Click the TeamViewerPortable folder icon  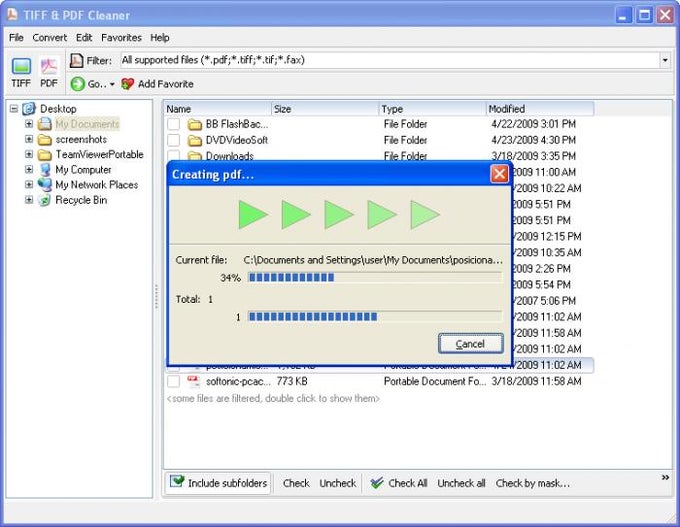(x=45, y=154)
